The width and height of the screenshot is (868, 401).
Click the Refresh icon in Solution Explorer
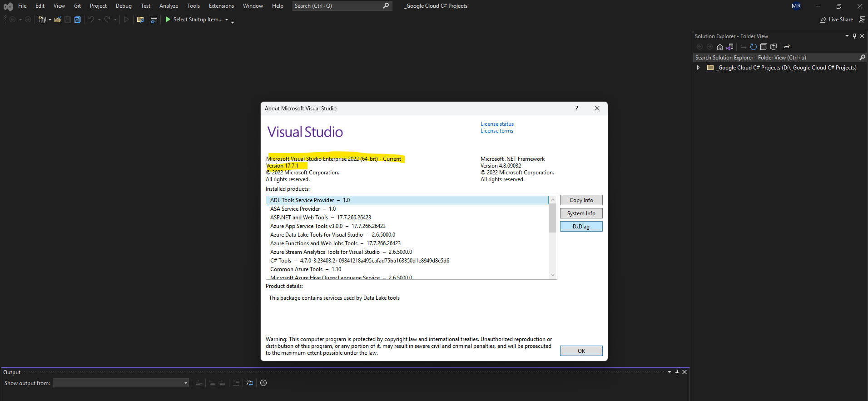click(754, 47)
